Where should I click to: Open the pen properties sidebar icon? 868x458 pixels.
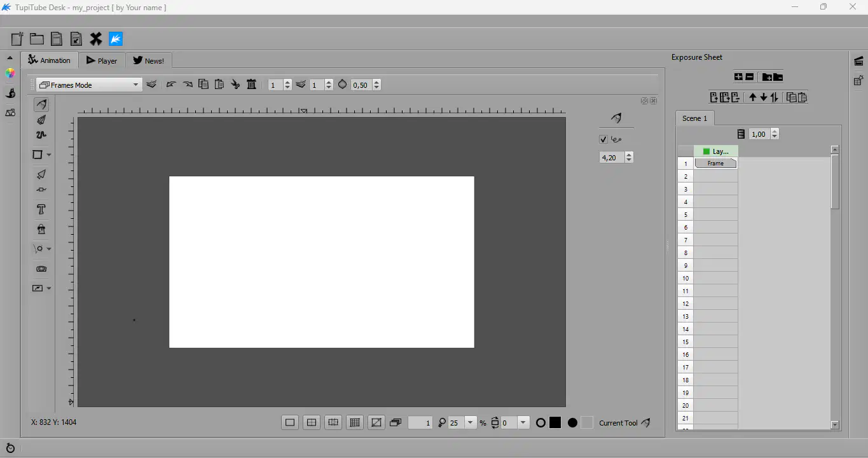coord(10,94)
